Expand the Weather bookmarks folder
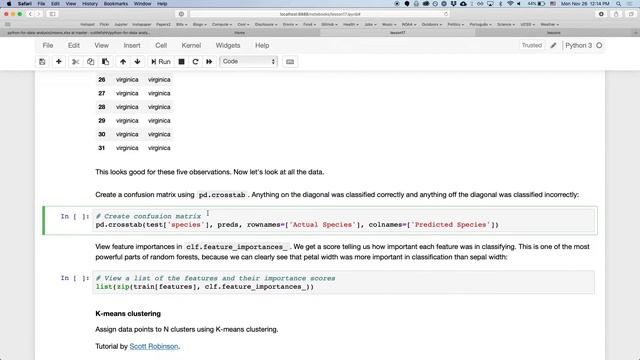The width and height of the screenshot is (640, 360). tap(549, 24)
